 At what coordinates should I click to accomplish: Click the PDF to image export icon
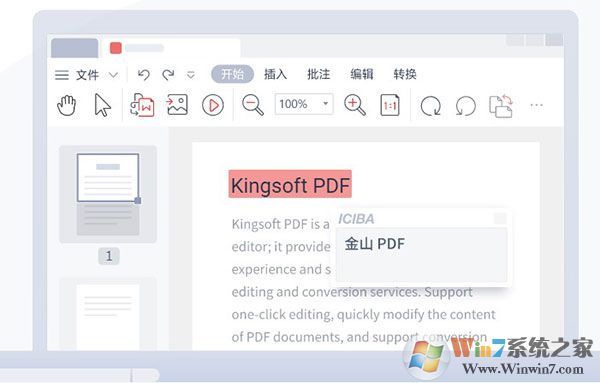[x=177, y=105]
